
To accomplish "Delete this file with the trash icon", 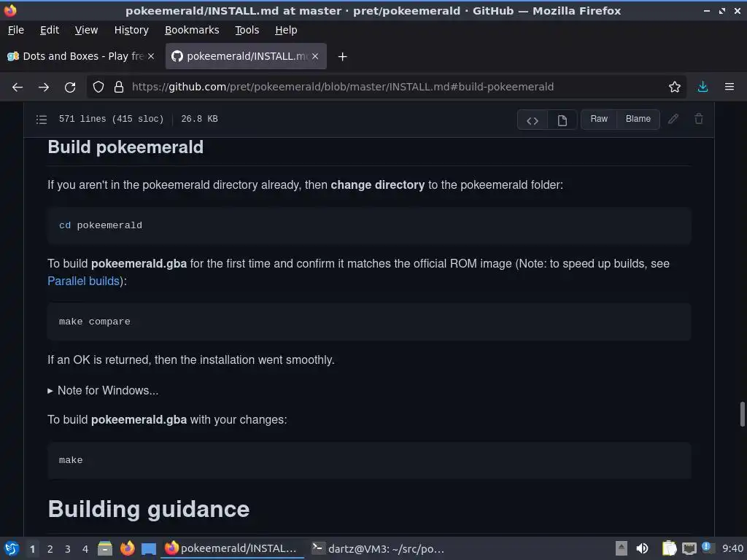I will 698,119.
